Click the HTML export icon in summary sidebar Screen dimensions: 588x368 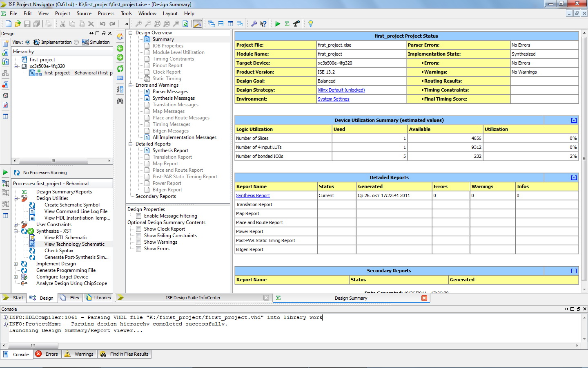[x=120, y=78]
